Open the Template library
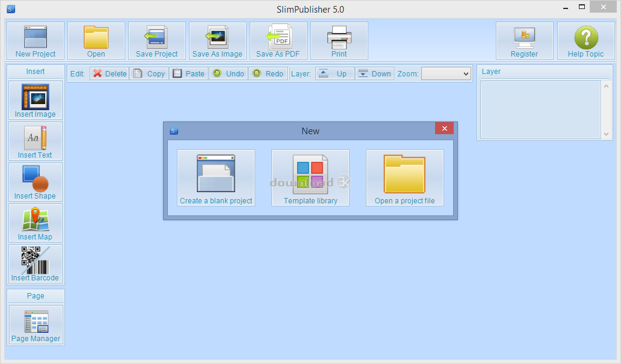The height and width of the screenshot is (364, 621). coord(310,178)
